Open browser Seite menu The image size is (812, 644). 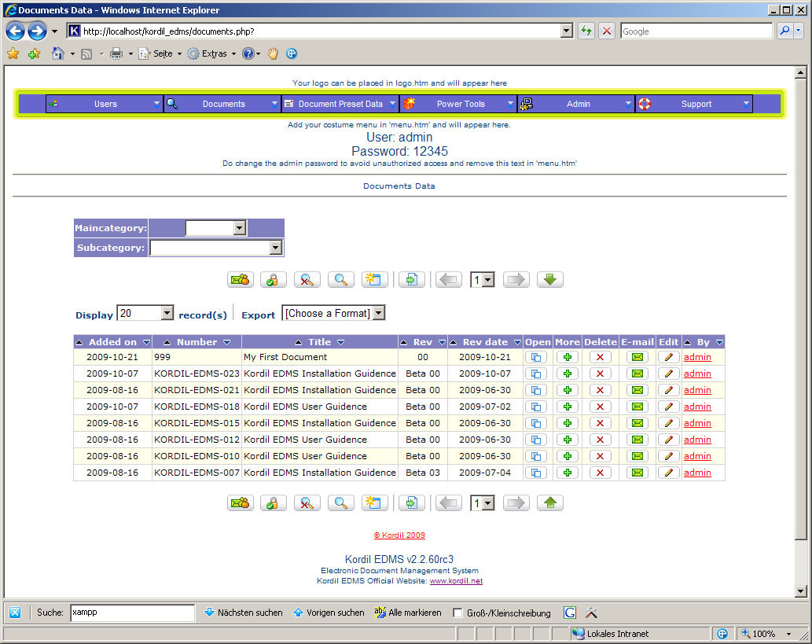[x=160, y=53]
